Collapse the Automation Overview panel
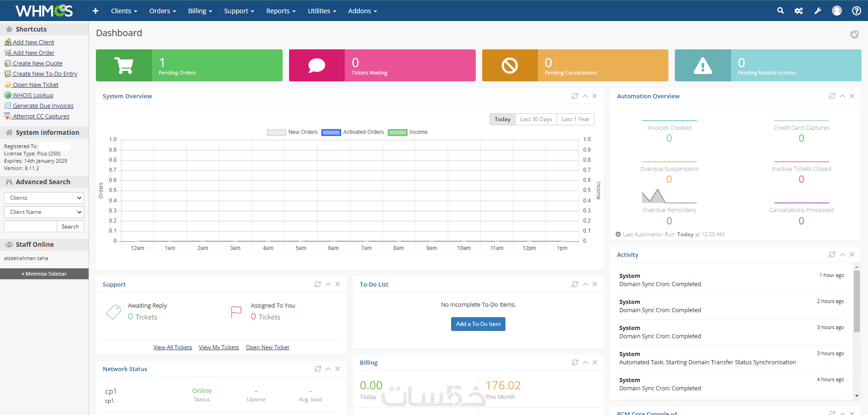This screenshot has height=415, width=868. tap(842, 96)
